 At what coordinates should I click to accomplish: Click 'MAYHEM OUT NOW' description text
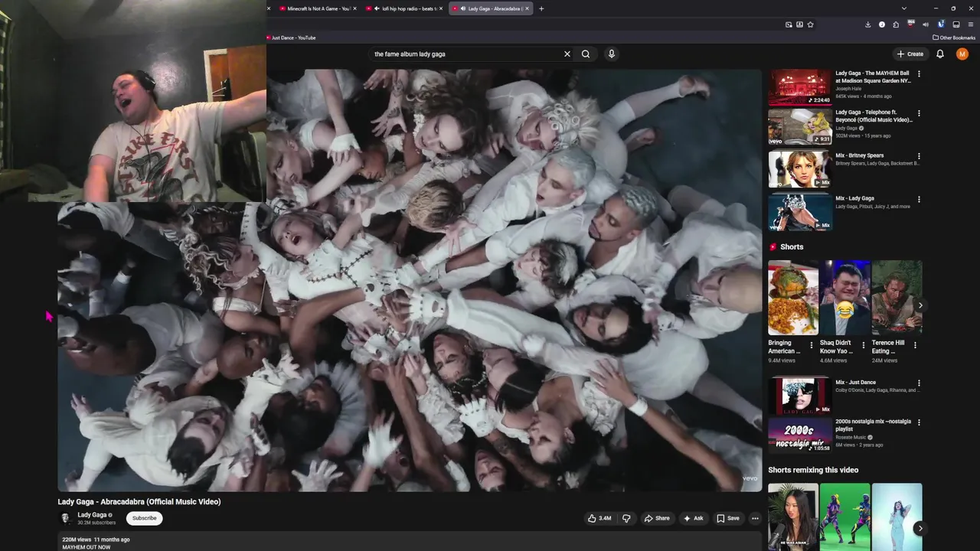click(87, 547)
